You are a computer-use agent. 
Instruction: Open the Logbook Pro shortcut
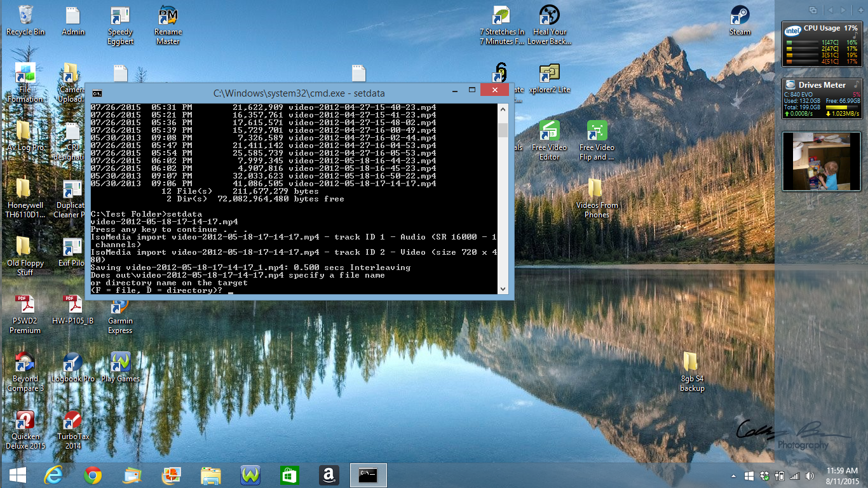click(x=72, y=367)
